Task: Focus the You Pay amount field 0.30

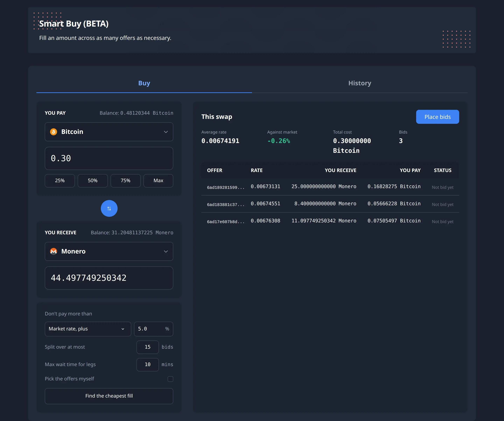Action: click(x=109, y=158)
